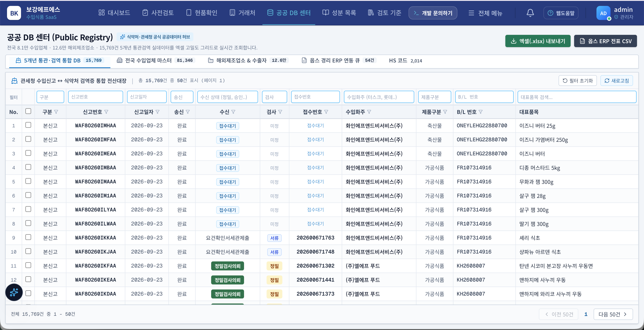Open the 전체 메뉴 hamburger menu
The height and width of the screenshot is (330, 644).
485,13
